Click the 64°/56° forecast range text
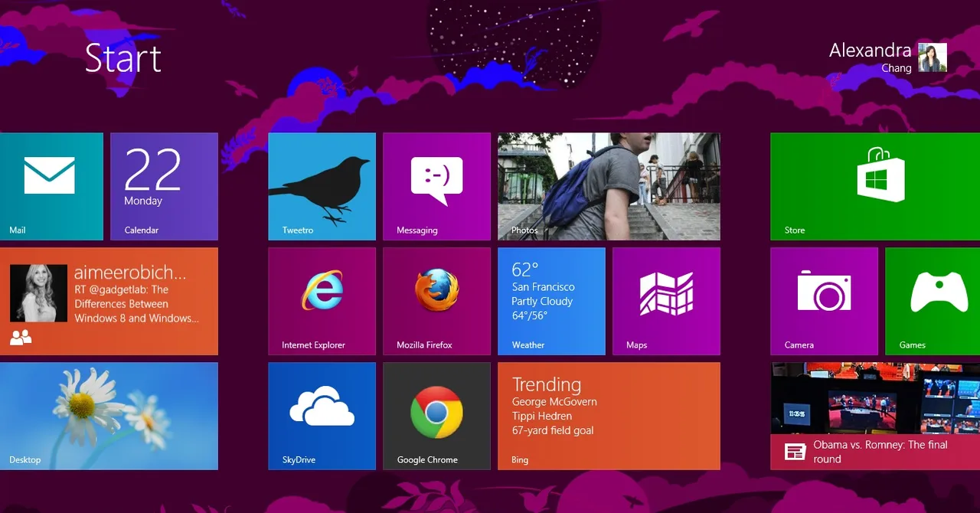The width and height of the screenshot is (980, 513). pos(531,315)
